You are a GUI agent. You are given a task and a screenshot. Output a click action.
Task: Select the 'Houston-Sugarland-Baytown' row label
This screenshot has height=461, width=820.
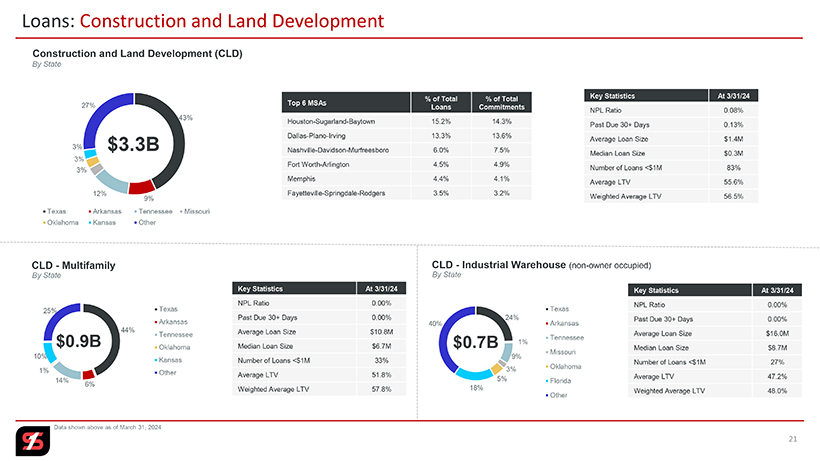click(x=331, y=121)
